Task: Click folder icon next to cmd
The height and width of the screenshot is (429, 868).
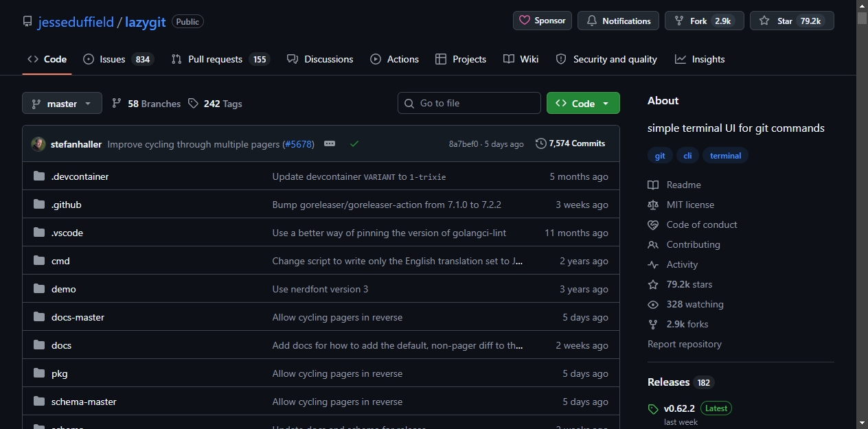Action: tap(39, 261)
